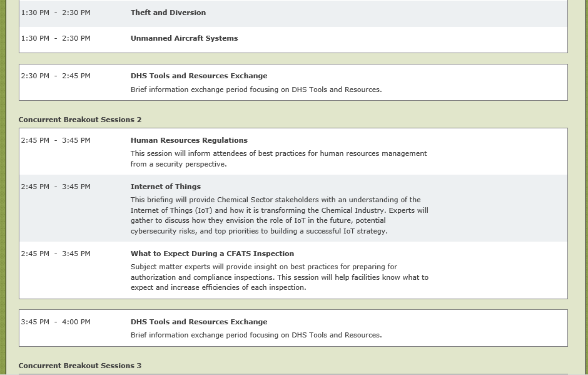Image resolution: width=588 pixels, height=375 pixels.
Task: Click the Theft and Diversion time slot
Action: (x=56, y=13)
